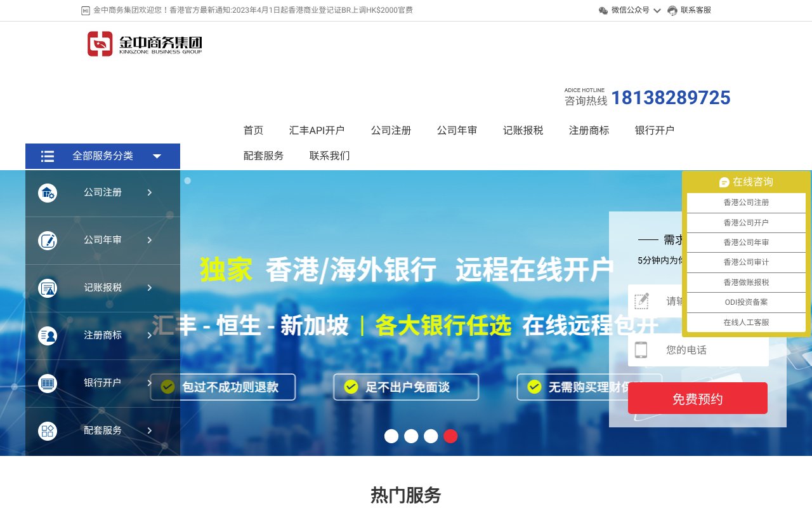This screenshot has height=508, width=812.
Task: Expand the 微信公众号 dropdown
Action: [x=657, y=10]
